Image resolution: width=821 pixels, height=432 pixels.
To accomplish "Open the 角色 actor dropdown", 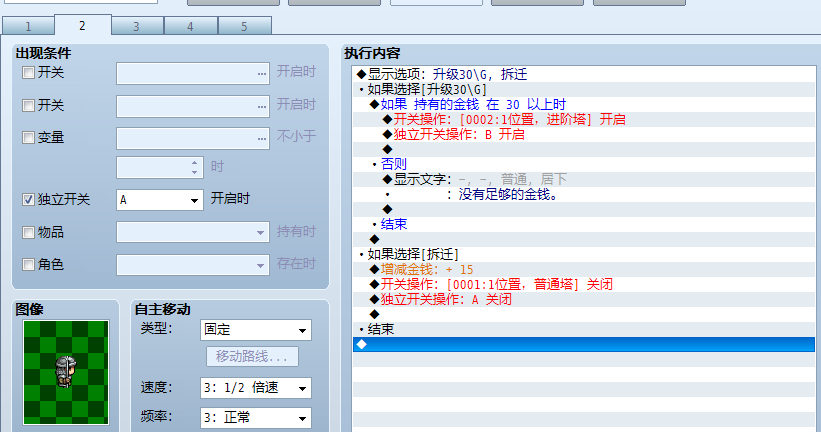I will 193,265.
